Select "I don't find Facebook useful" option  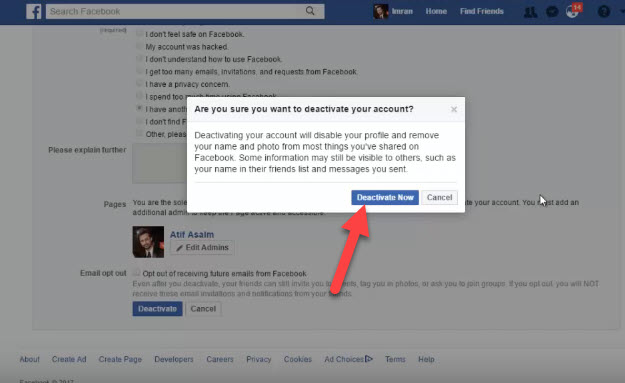[x=139, y=121]
